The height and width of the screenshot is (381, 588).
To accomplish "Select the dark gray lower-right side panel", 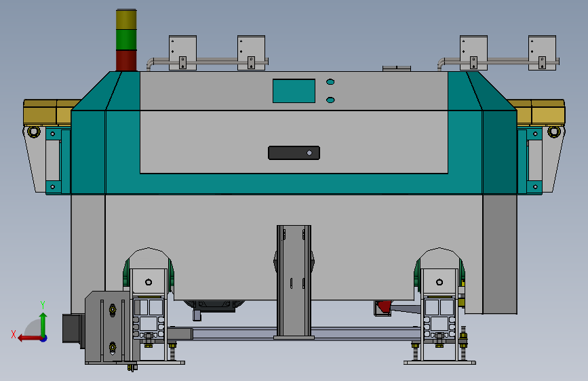I will (500, 254).
